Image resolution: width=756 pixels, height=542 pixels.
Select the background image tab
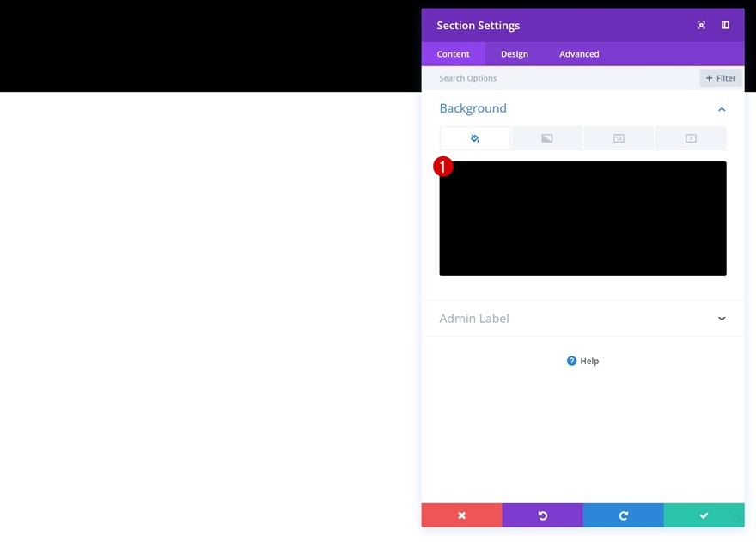pyautogui.click(x=619, y=138)
